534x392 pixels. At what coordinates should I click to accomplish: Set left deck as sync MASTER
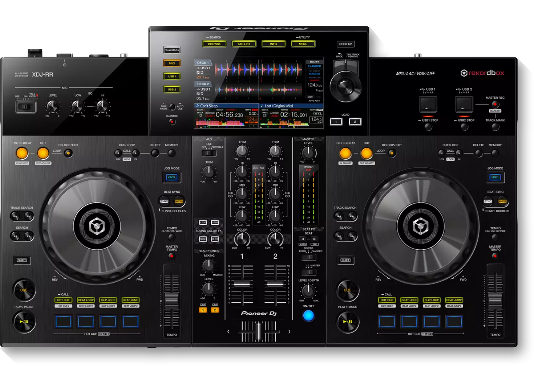179,201
